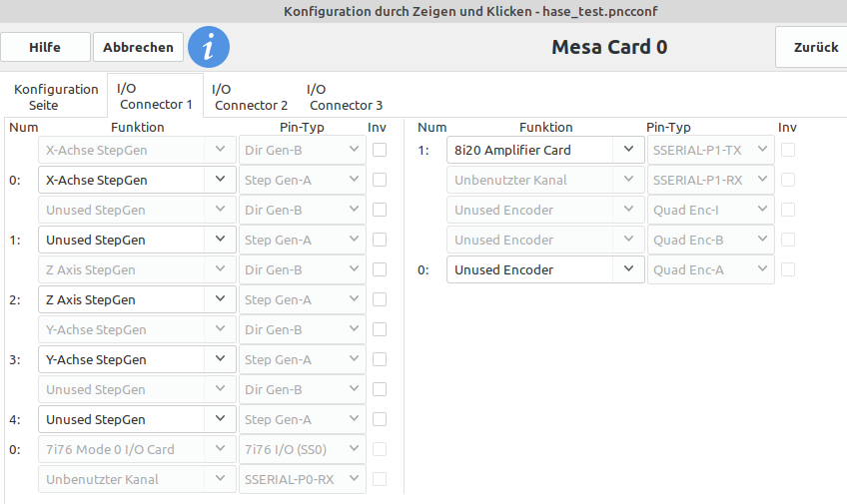Switch to the Konfiguration Seite tab

[56, 97]
